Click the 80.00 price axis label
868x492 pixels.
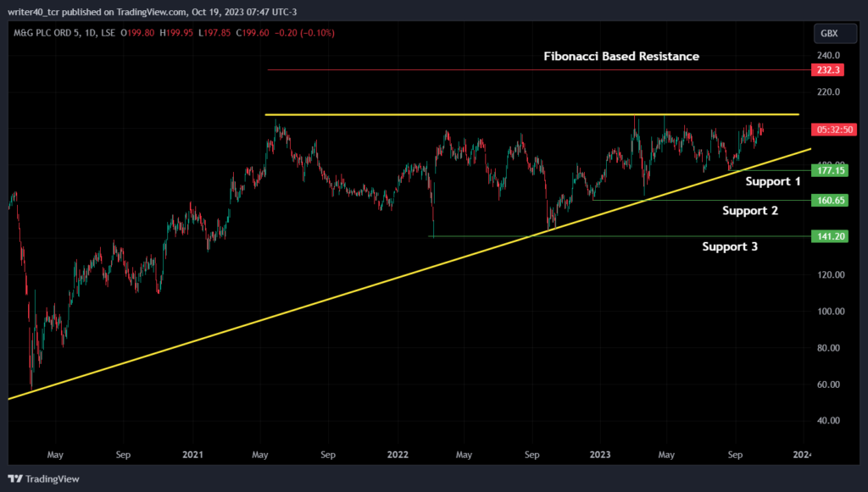coord(829,348)
